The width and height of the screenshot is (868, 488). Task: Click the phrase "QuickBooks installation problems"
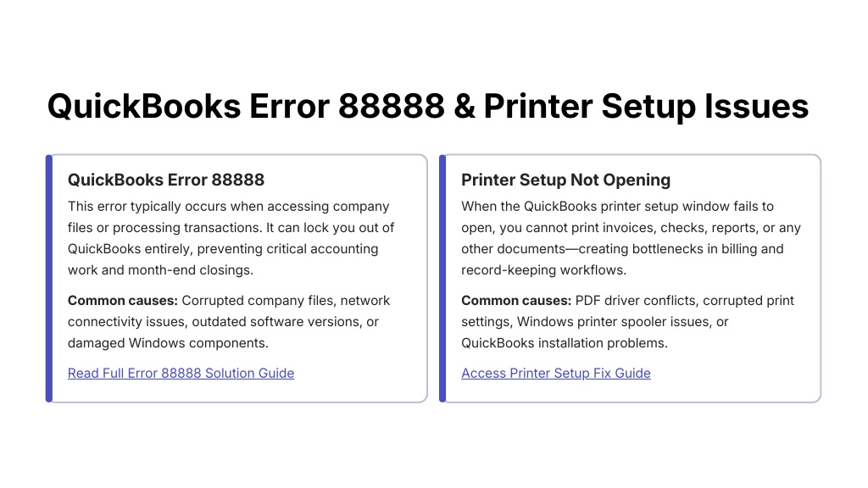(x=564, y=343)
